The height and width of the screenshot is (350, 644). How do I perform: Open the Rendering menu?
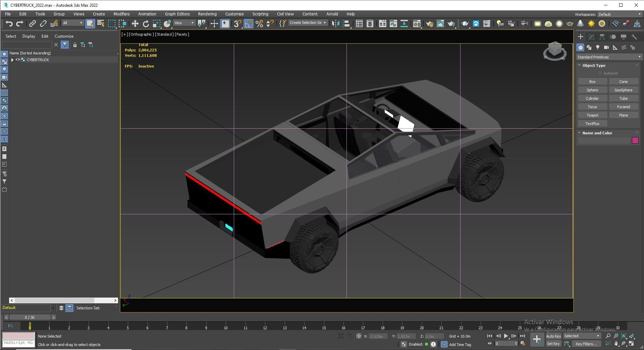pos(207,14)
